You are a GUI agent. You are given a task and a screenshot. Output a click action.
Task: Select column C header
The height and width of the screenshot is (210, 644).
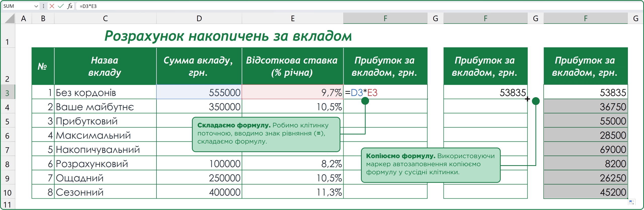105,18
